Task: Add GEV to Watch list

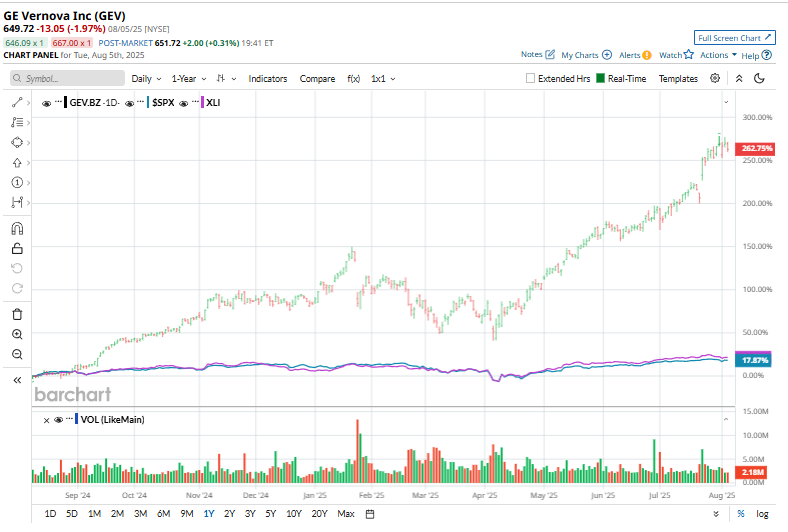Action: [676, 55]
